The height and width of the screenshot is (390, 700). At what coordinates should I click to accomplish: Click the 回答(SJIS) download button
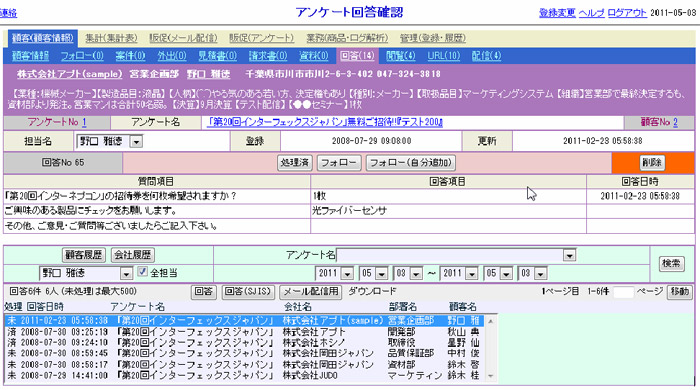click(x=248, y=292)
